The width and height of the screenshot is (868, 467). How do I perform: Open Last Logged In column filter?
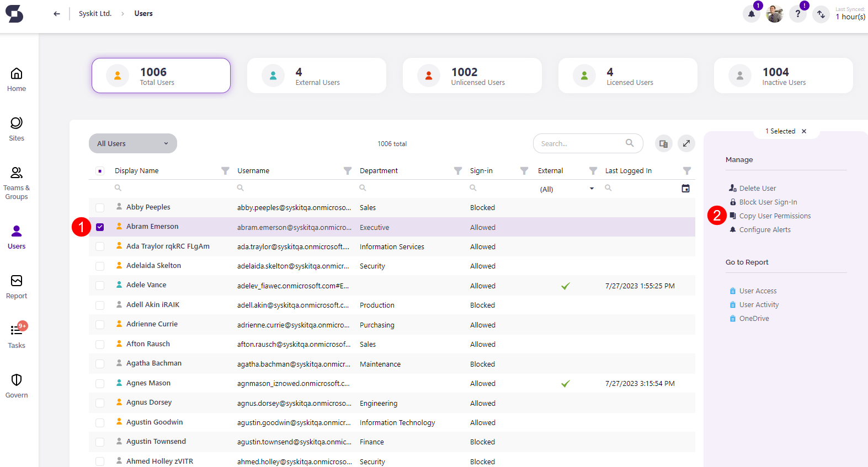tap(687, 171)
